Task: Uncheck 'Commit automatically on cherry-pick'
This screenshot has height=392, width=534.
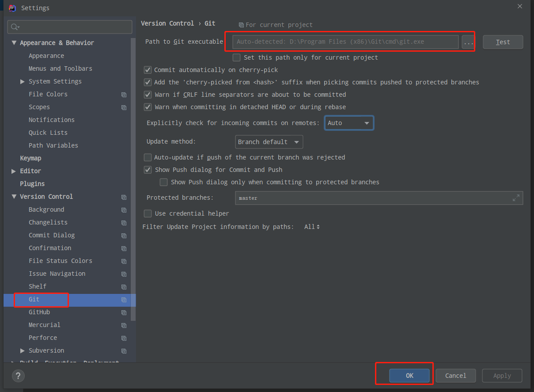Action: pos(148,70)
